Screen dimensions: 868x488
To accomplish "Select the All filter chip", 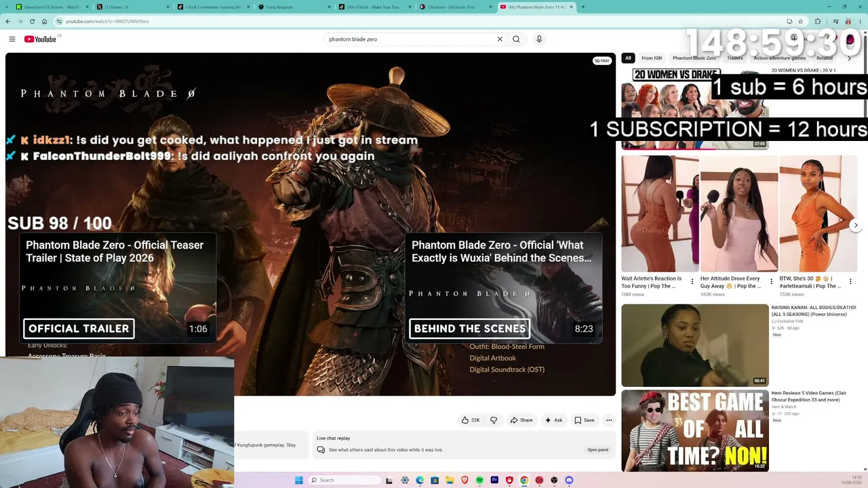I will click(x=628, y=58).
